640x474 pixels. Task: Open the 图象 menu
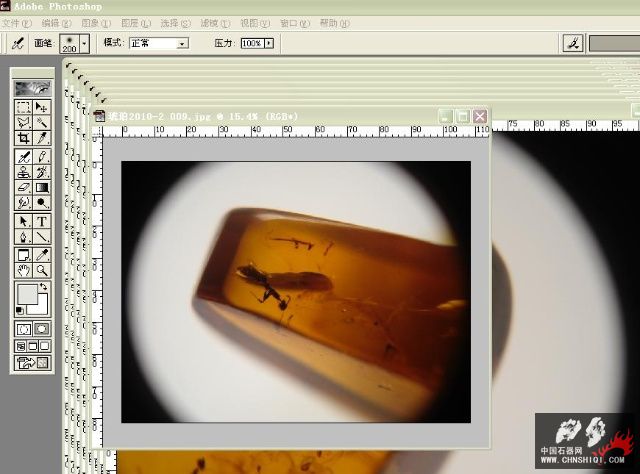pyautogui.click(x=96, y=24)
